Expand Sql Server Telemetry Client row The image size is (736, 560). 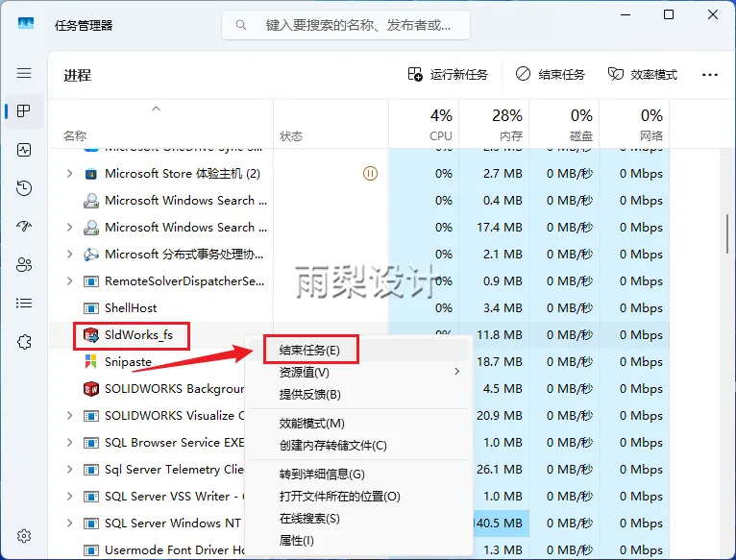click(x=69, y=470)
